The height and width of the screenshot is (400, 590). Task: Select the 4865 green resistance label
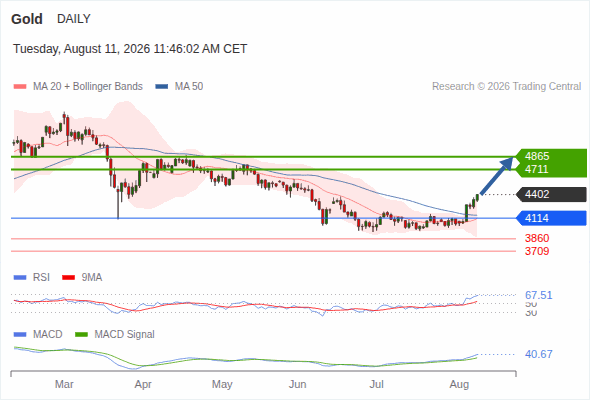[537, 156]
